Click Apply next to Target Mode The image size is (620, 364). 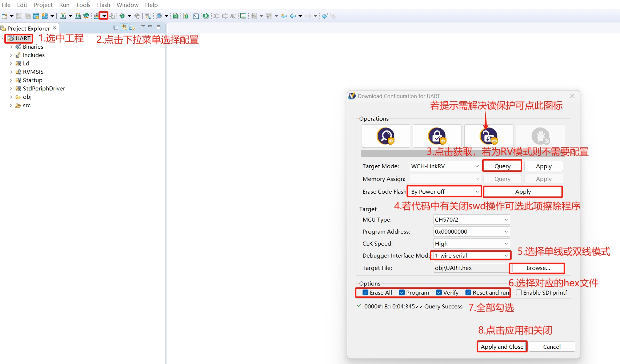(544, 166)
